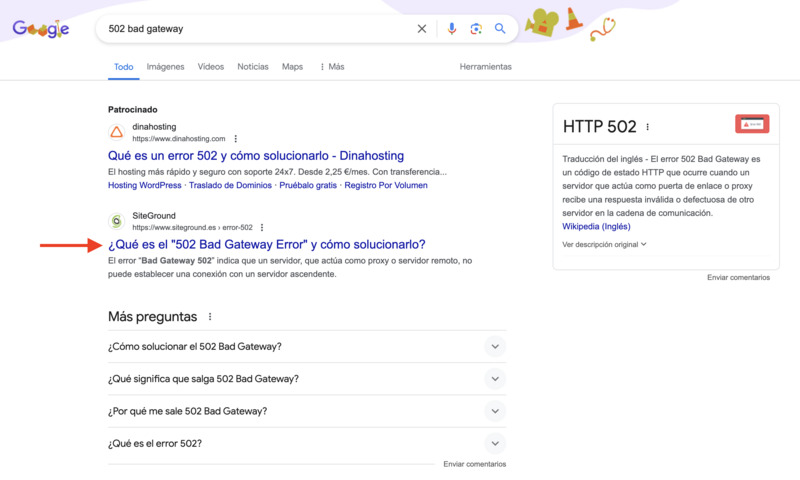Click Enviar comentarios below the knowledge panel
The image size is (800, 480).
tap(738, 277)
